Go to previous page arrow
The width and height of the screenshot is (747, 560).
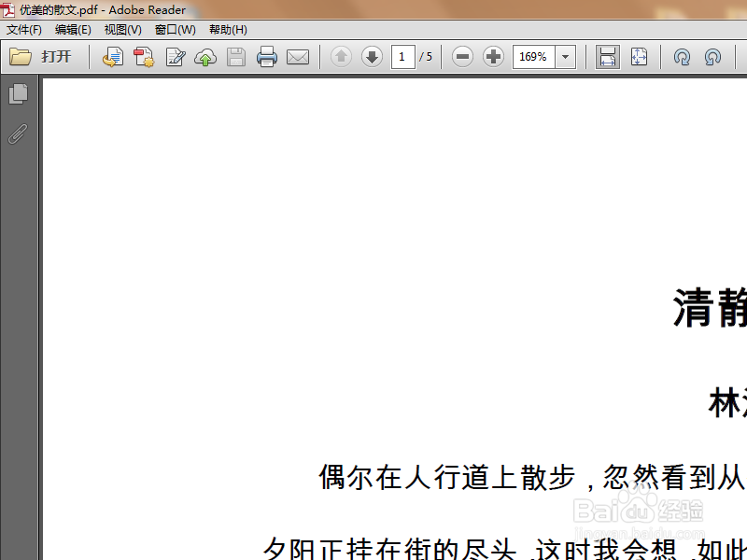[x=341, y=57]
